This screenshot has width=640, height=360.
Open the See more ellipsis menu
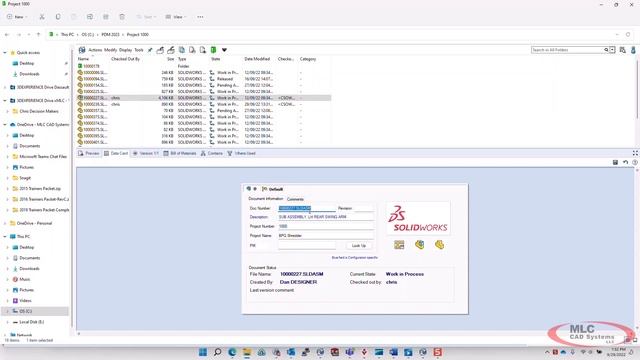pos(200,17)
